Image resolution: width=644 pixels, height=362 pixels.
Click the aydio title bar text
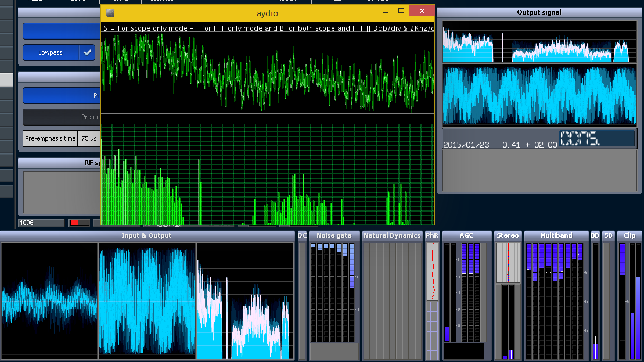[267, 13]
